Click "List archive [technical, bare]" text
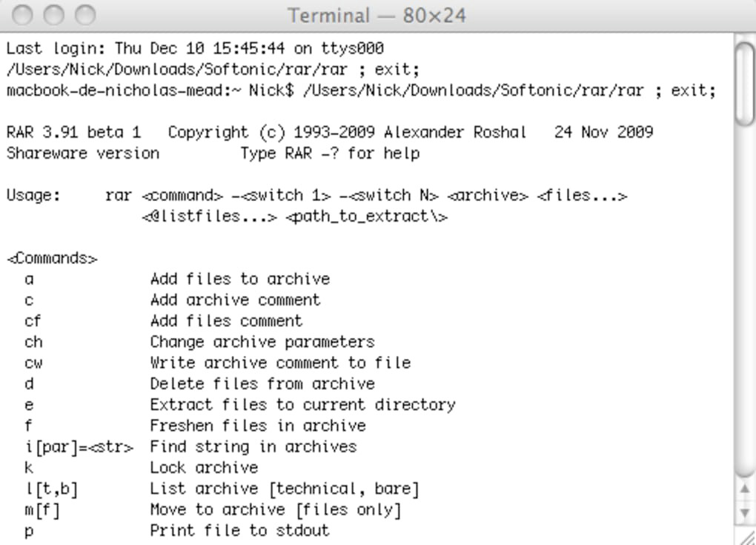Viewport: 756px width, 545px height. coord(284,489)
